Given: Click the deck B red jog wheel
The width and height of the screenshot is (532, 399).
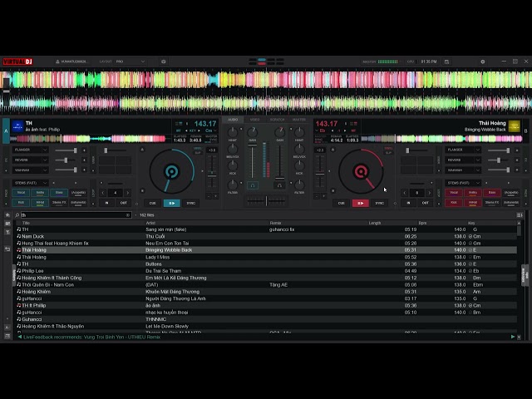Looking at the screenshot, I should 361,171.
